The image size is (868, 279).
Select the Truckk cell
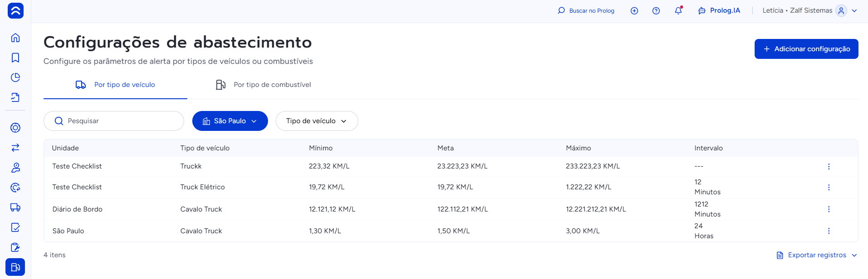pyautogui.click(x=191, y=166)
